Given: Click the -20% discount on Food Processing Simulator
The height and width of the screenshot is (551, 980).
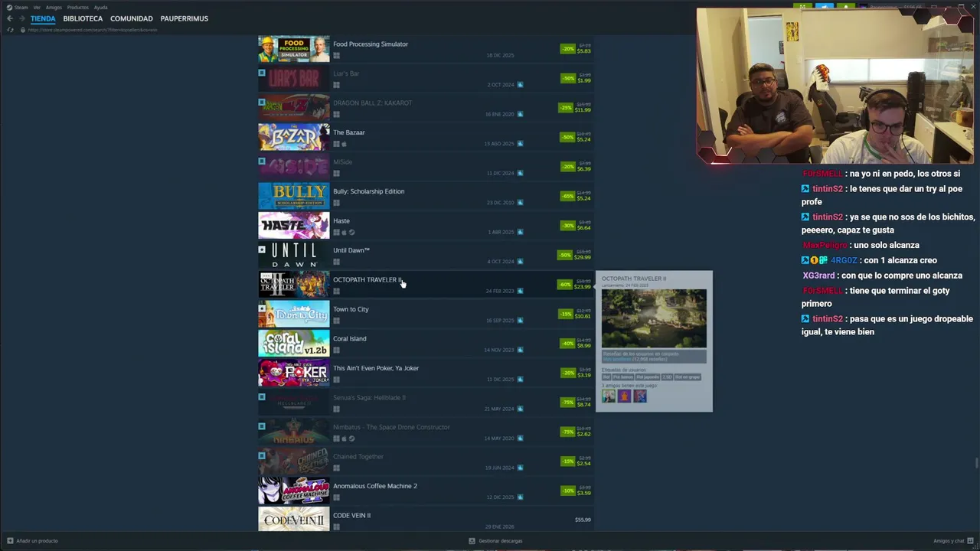Looking at the screenshot, I should click(567, 48).
